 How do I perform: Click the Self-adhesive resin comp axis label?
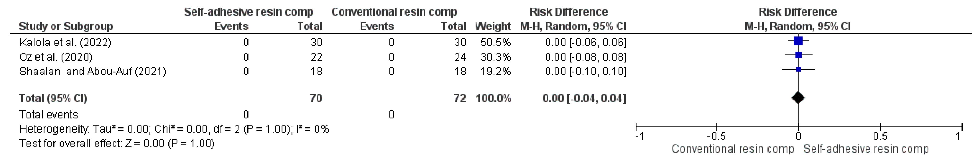click(866, 149)
